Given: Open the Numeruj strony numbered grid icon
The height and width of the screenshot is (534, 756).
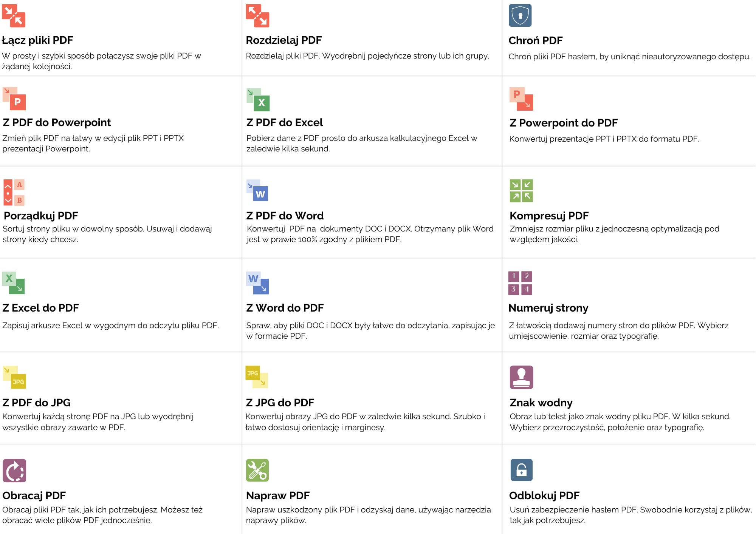Looking at the screenshot, I should [520, 283].
